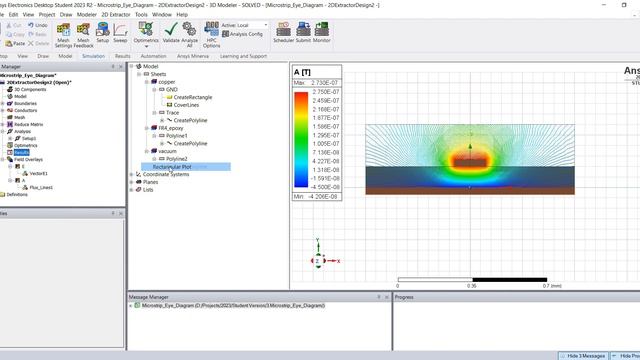Screen dimensions: 640x360
Task: Open the Help menu
Action: pos(182,14)
